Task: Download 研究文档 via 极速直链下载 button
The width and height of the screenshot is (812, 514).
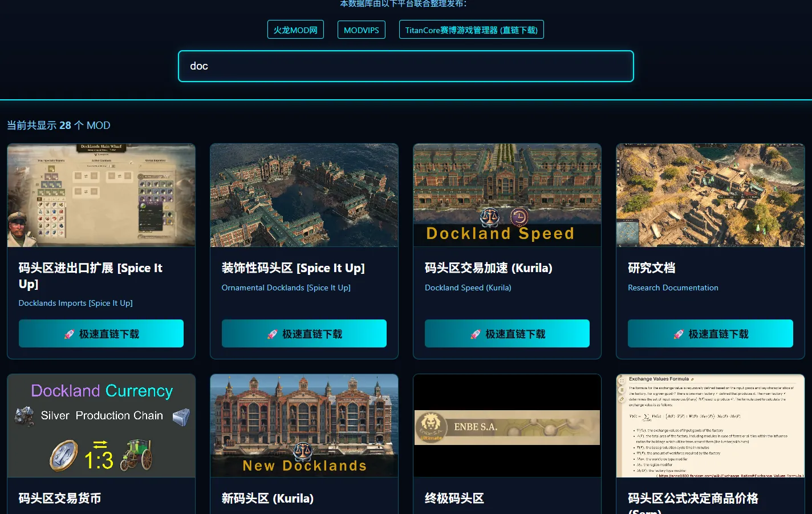Action: [710, 334]
